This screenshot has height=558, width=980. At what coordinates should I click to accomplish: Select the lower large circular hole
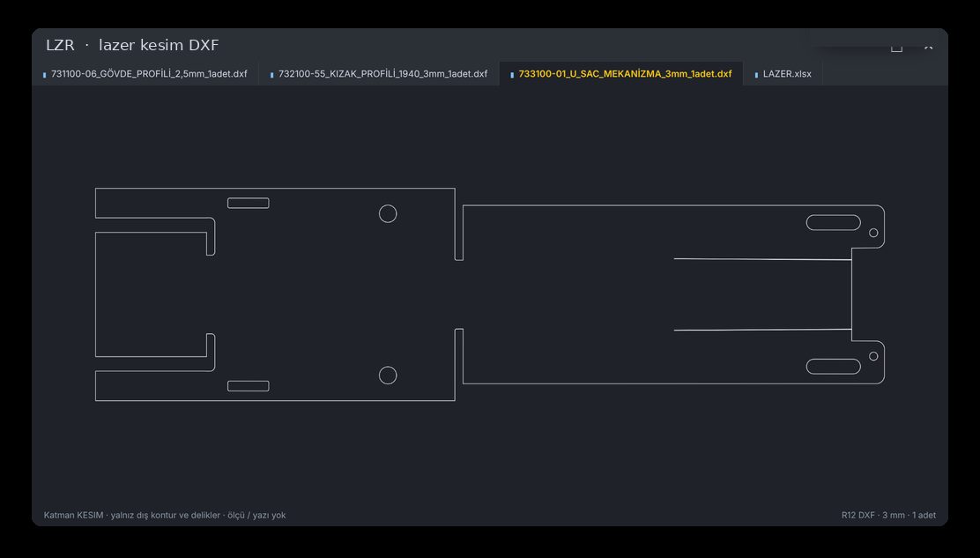(x=388, y=376)
